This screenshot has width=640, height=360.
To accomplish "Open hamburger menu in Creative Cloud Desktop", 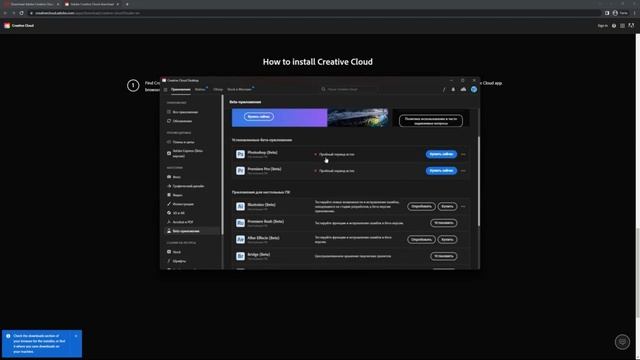I will [165, 89].
